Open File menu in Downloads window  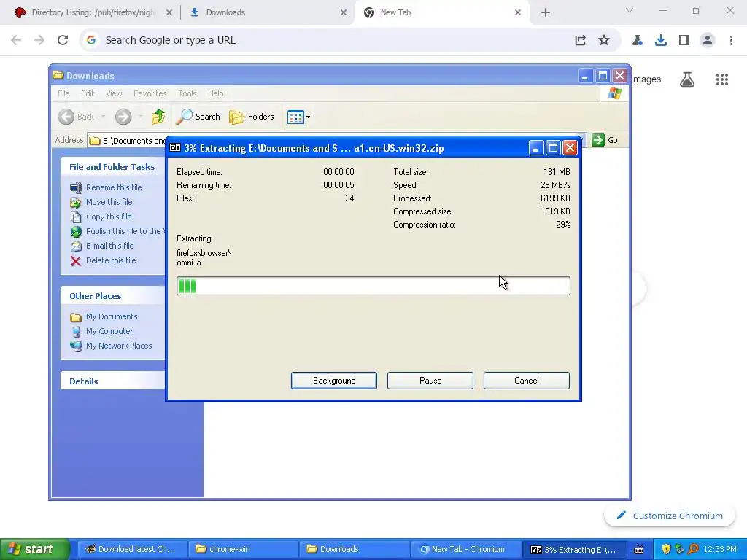(x=63, y=93)
